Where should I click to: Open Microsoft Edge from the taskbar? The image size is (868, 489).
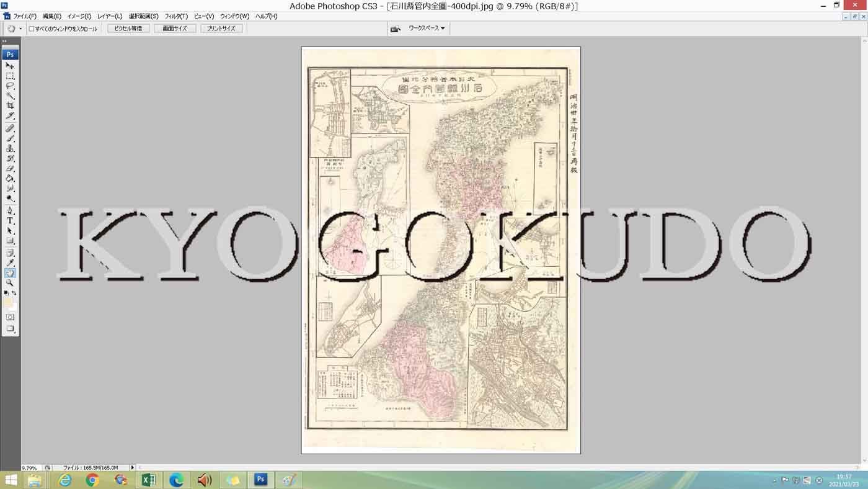pyautogui.click(x=176, y=480)
